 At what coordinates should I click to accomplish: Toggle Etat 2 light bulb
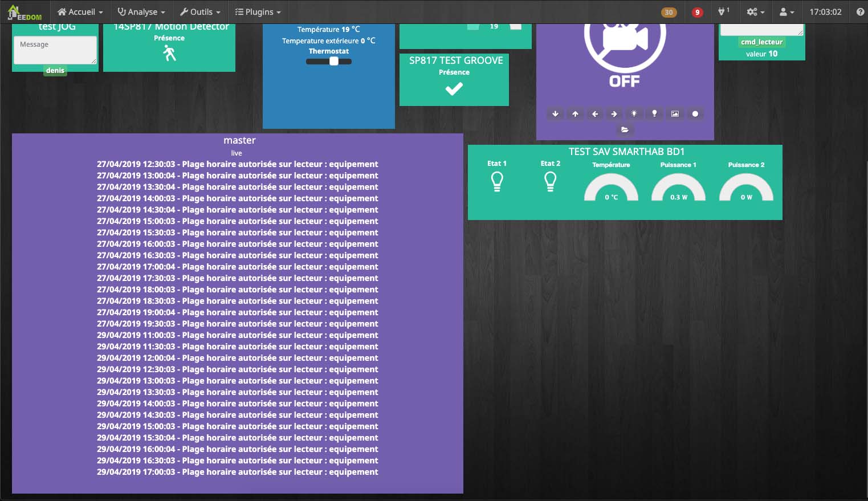(550, 182)
